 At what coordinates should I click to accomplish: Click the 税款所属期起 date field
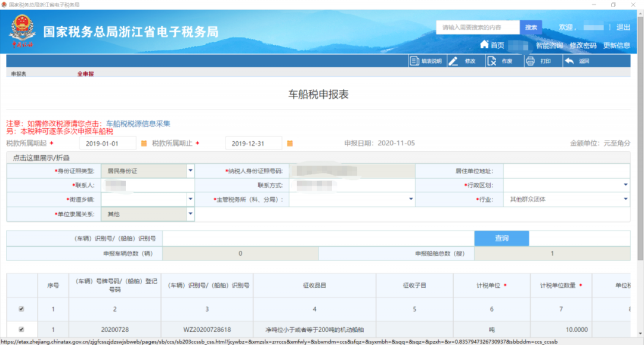(107, 144)
